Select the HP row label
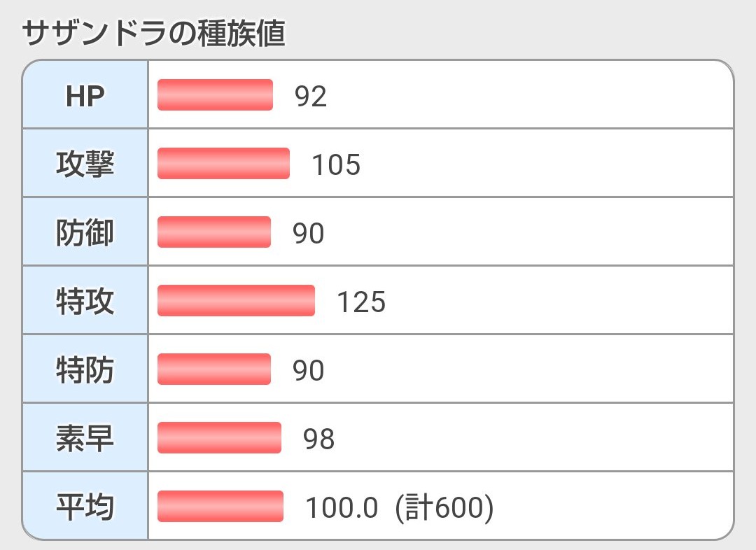 [85, 96]
